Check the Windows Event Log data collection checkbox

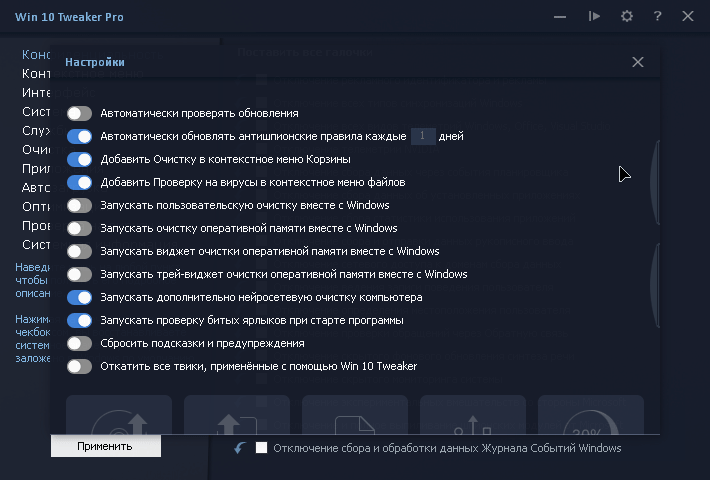pyautogui.click(x=262, y=448)
